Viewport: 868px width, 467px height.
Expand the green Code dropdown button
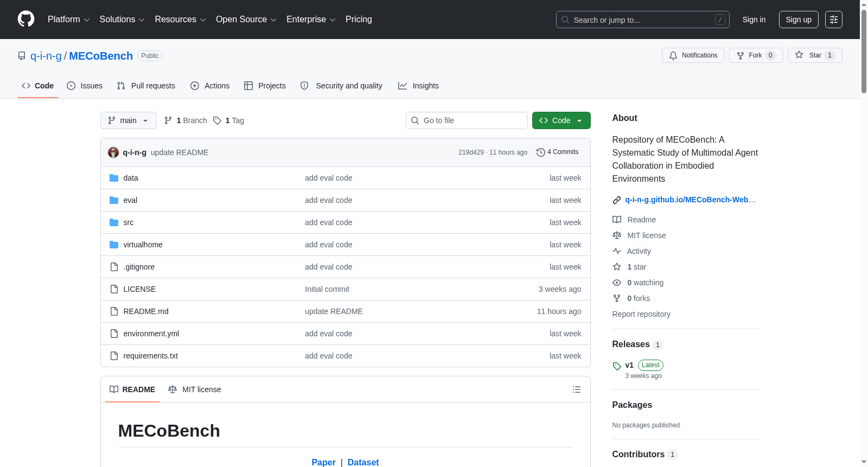coord(561,120)
